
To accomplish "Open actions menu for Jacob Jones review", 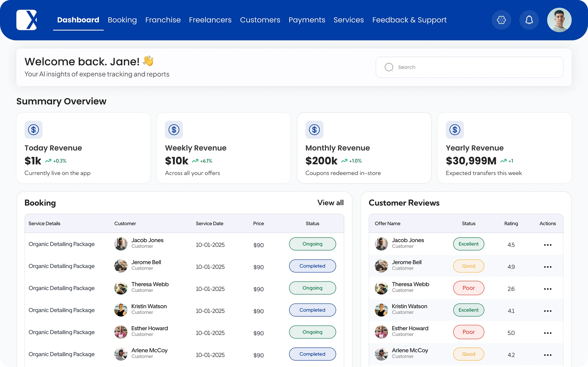I will click(548, 245).
